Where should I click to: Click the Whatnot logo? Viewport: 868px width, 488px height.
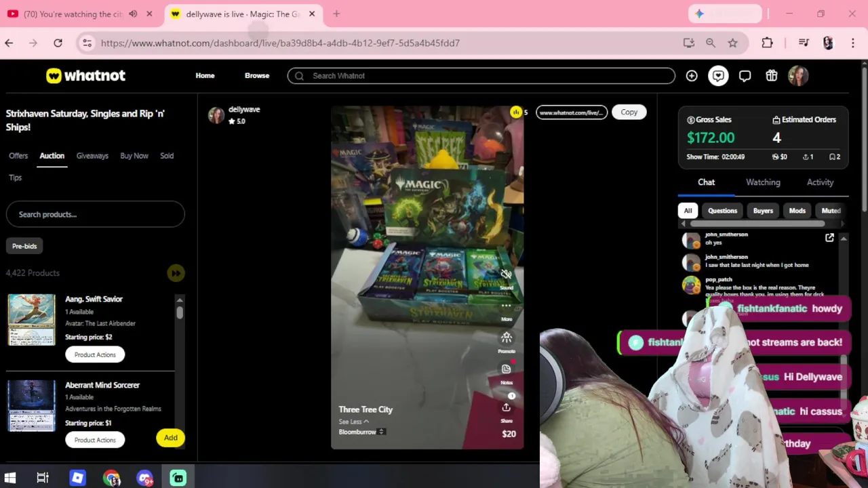85,76
